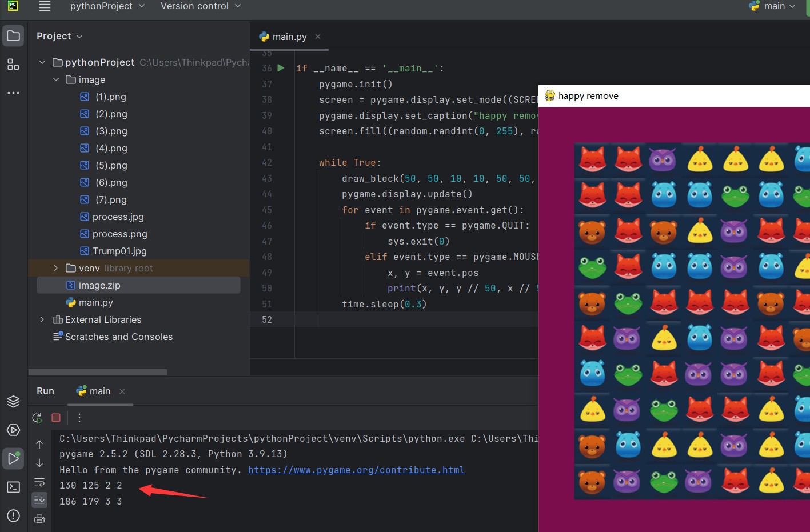Image resolution: width=810 pixels, height=532 pixels.
Task: Select (3).png in project tree
Action: (111, 131)
